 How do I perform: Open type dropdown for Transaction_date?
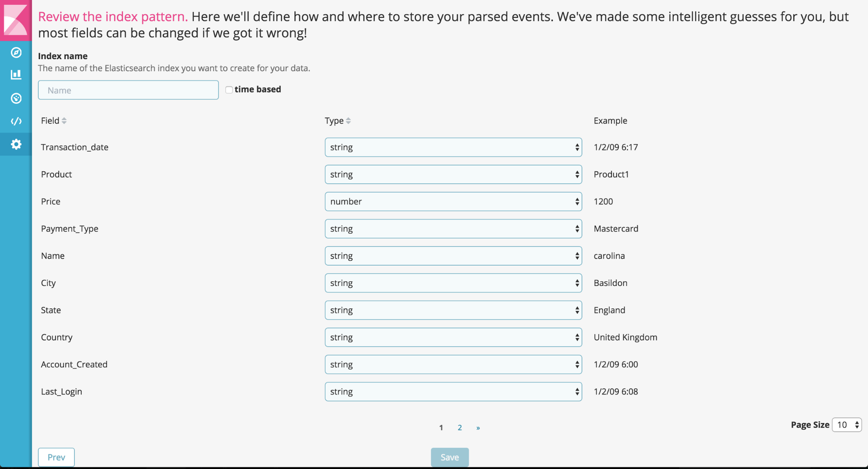[x=453, y=147]
